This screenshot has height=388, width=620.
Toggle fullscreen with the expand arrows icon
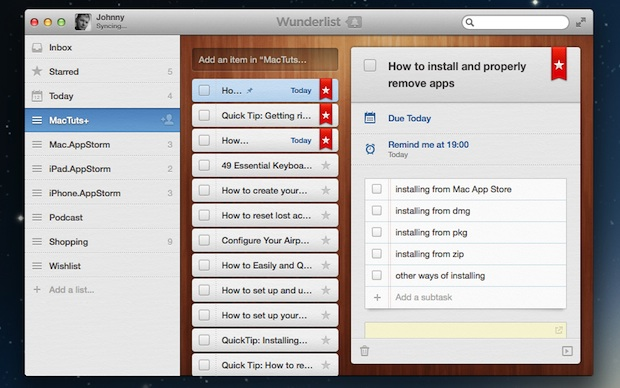point(580,23)
